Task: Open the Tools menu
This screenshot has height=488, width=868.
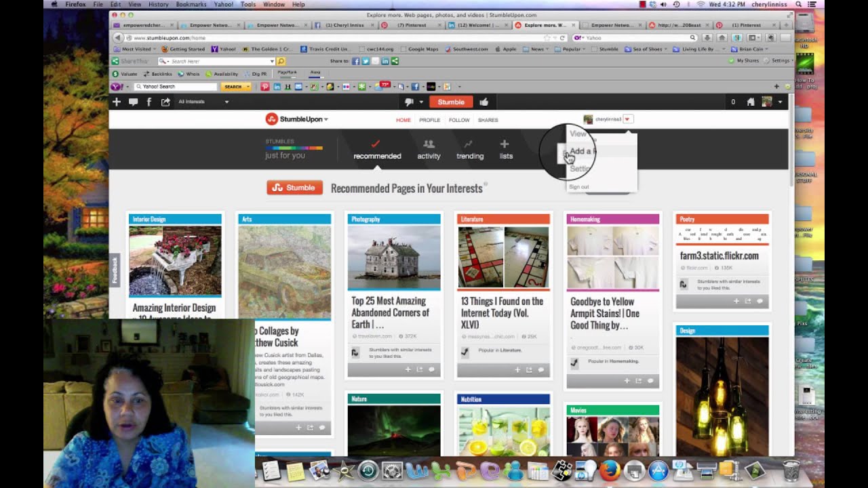Action: click(x=248, y=4)
